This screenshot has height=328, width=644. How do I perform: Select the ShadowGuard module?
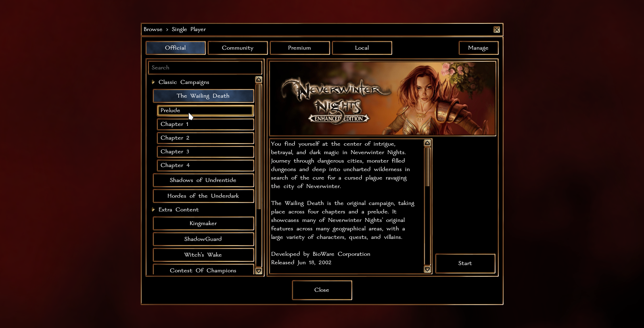pyautogui.click(x=203, y=239)
